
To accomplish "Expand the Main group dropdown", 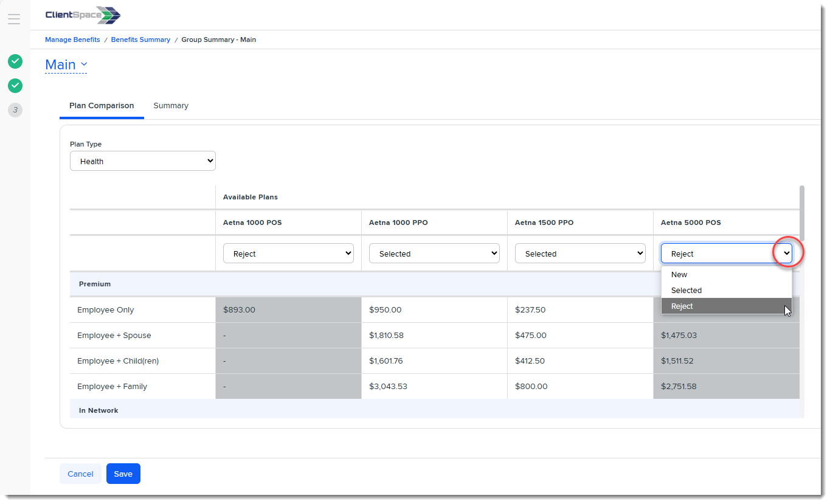I will (66, 64).
